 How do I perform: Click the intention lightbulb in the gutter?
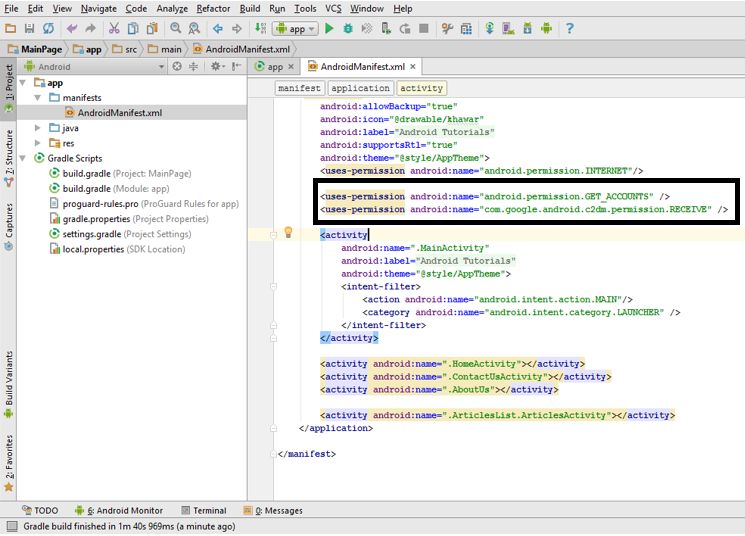(x=287, y=232)
